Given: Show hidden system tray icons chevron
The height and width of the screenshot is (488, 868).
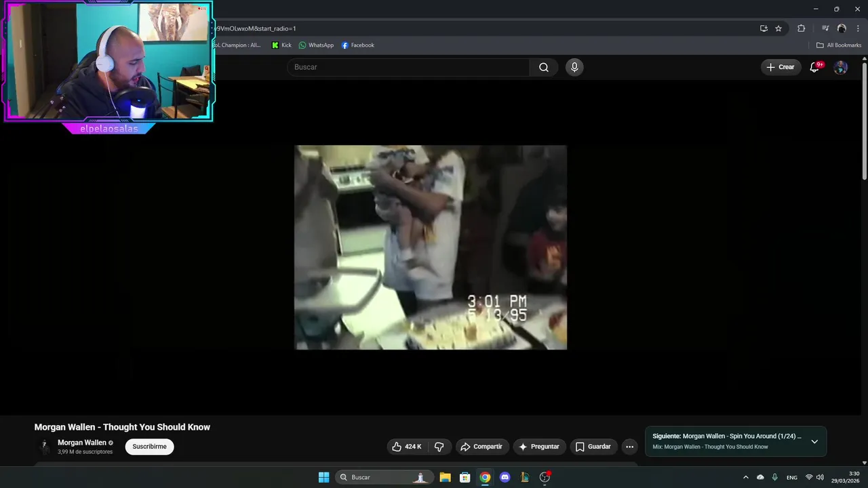Looking at the screenshot, I should (x=746, y=477).
